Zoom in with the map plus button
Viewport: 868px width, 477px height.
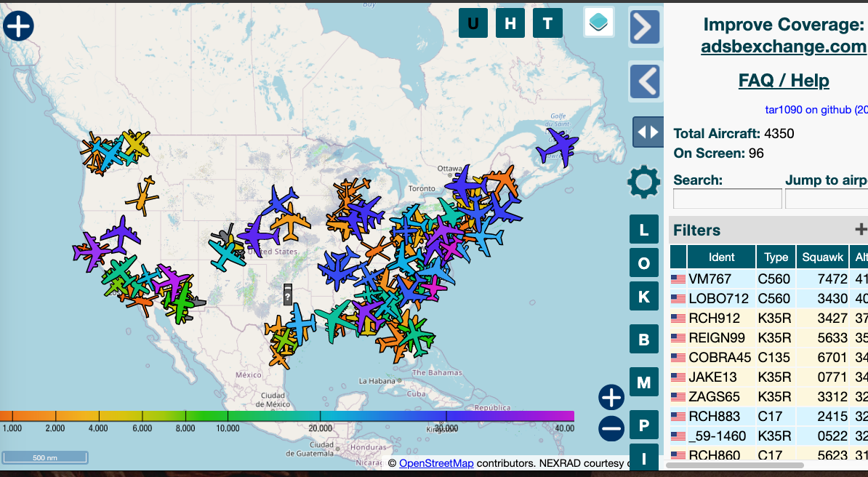pos(611,397)
